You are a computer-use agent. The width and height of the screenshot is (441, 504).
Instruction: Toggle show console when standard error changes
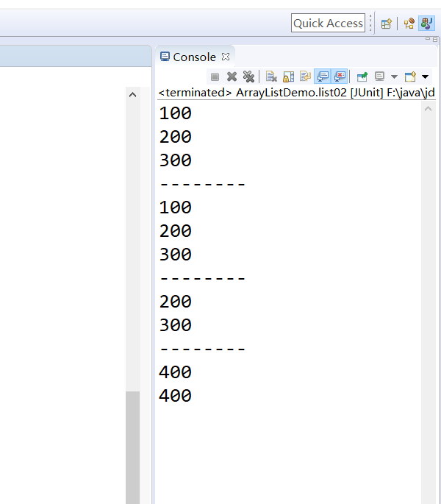point(340,77)
